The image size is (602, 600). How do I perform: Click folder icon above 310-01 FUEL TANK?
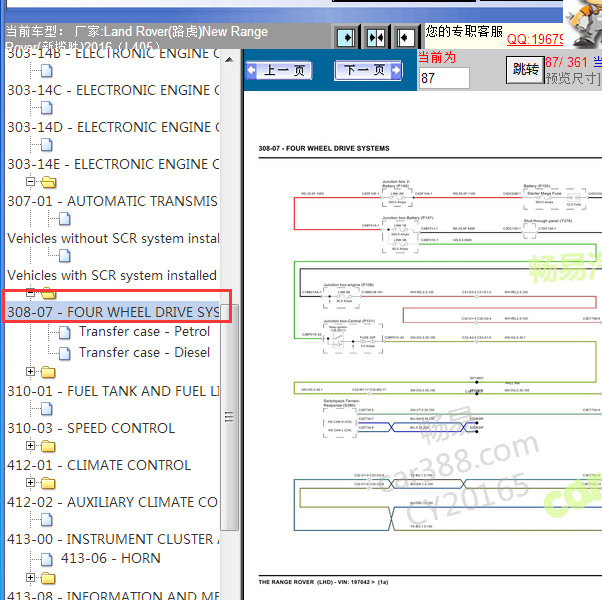tap(48, 372)
